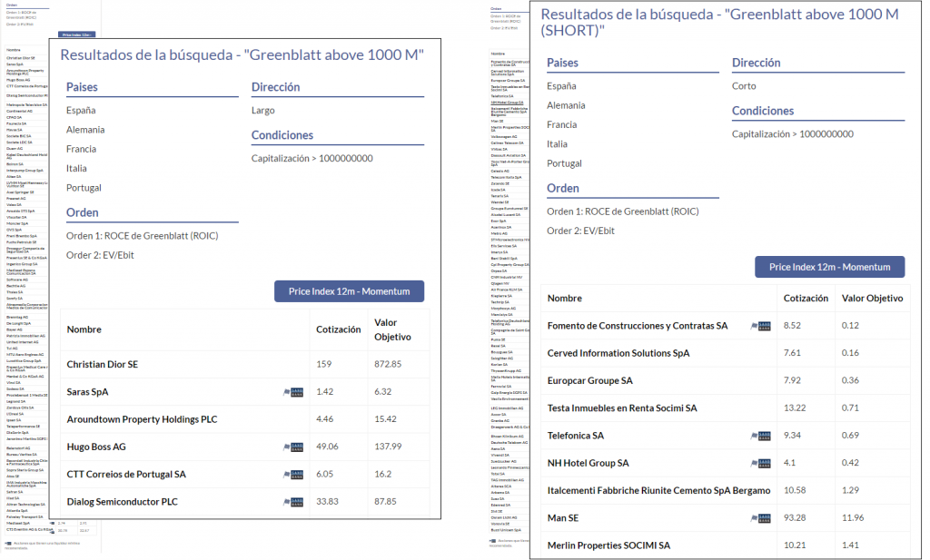The image size is (930, 560).
Task: Click Francia in SHORT panel country list
Action: tap(561, 124)
